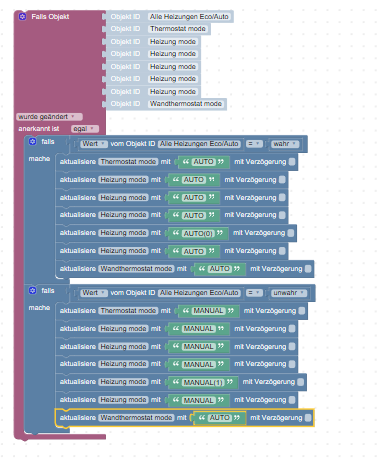Open the 'egal' acknowledged dropdown
Image resolution: width=378 pixels, height=466 pixels.
pos(85,129)
